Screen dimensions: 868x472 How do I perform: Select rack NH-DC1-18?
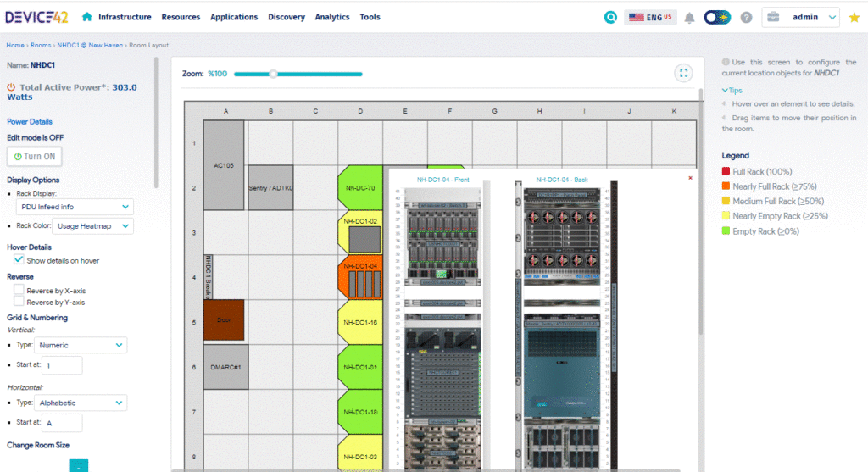tap(360, 412)
